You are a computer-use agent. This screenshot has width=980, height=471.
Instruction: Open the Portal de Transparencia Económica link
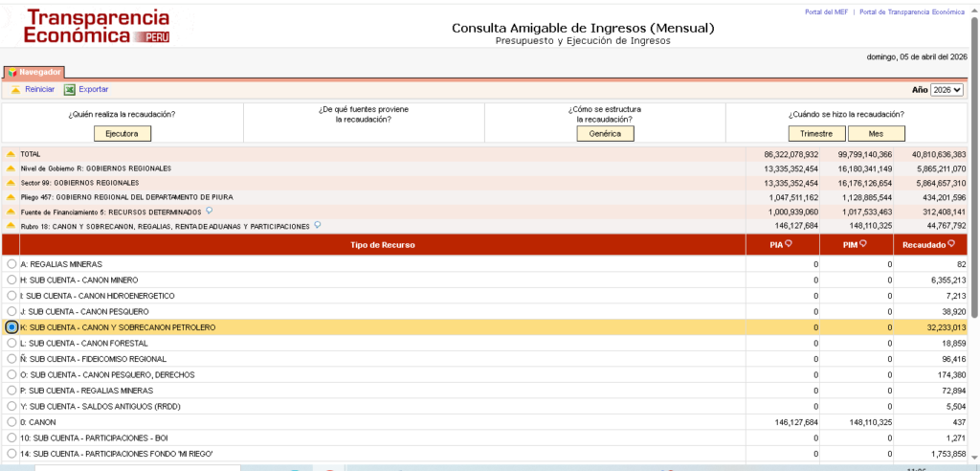click(x=911, y=11)
